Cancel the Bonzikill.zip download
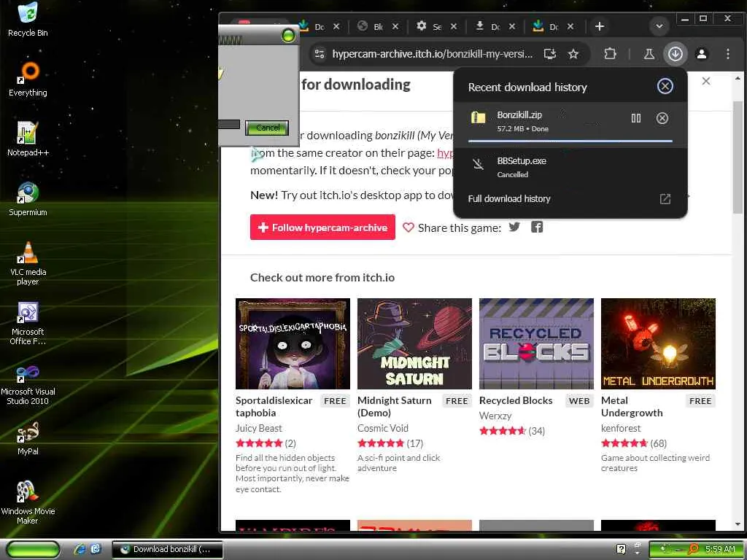 coord(662,118)
